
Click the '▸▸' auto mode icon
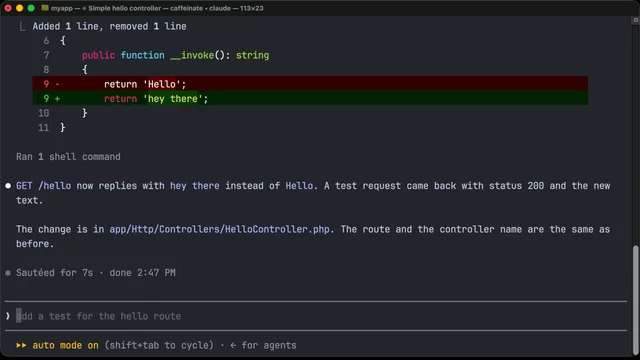(21, 345)
